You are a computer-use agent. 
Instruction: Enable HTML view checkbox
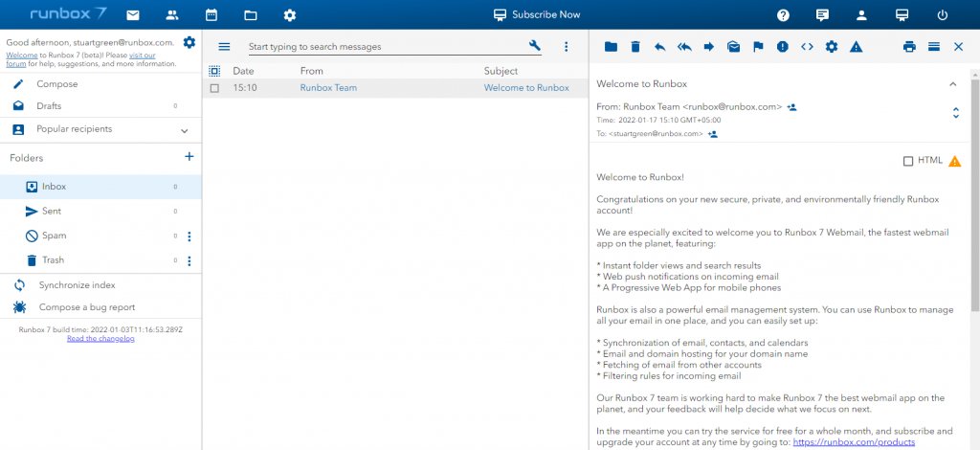tap(908, 161)
